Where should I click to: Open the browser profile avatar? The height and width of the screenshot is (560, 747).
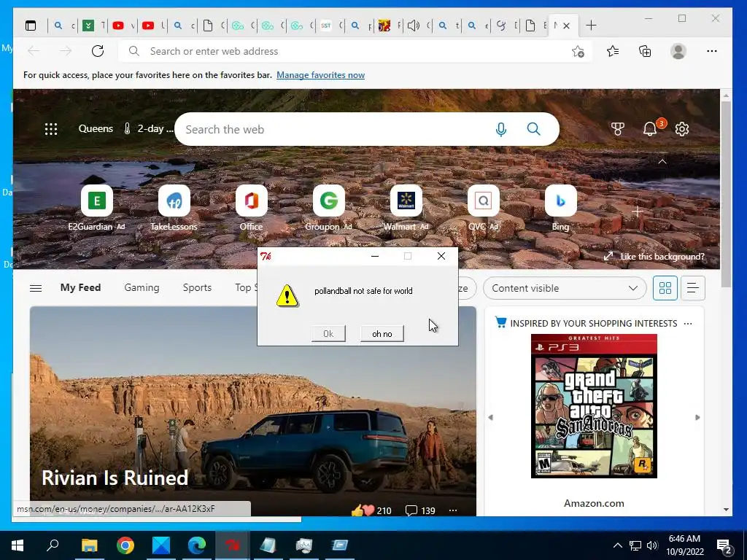[x=678, y=51]
